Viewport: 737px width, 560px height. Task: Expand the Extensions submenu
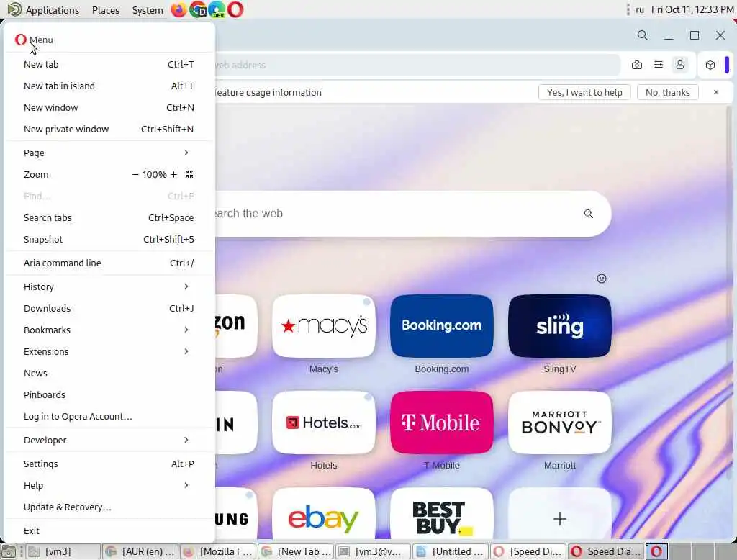click(x=109, y=352)
